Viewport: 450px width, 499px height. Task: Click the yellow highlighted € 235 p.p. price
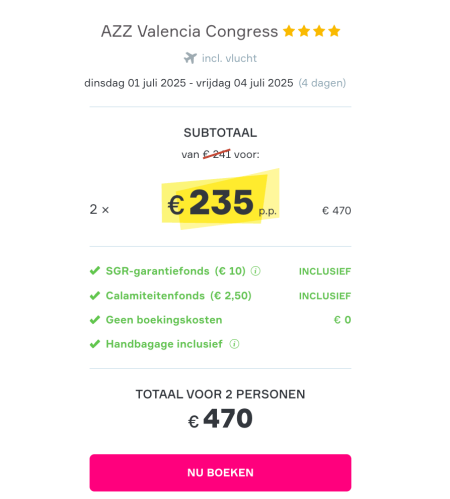point(220,202)
